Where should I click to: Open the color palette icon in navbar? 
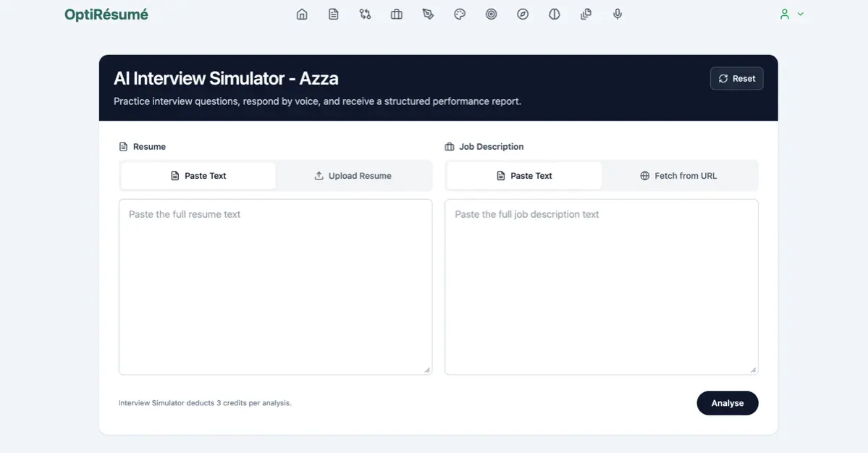coord(460,14)
